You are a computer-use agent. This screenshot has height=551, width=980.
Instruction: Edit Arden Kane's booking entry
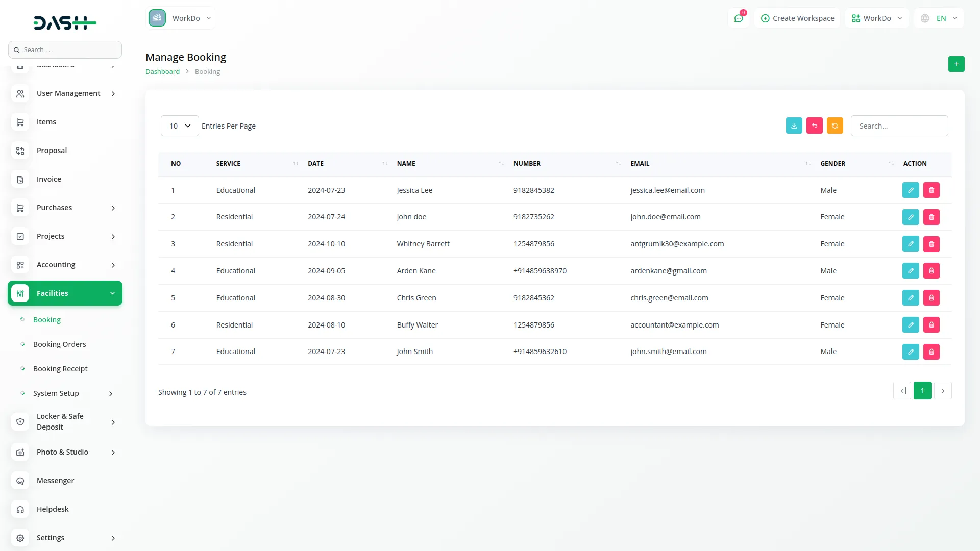tap(910, 271)
